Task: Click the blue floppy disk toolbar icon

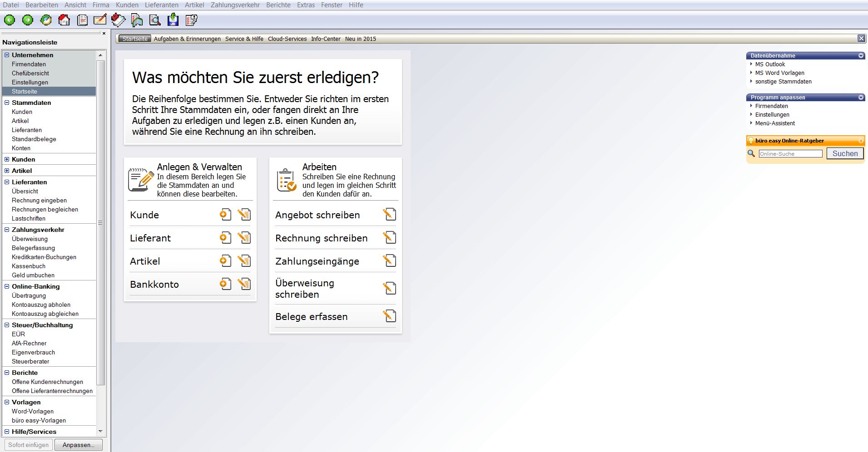Action: [x=173, y=20]
